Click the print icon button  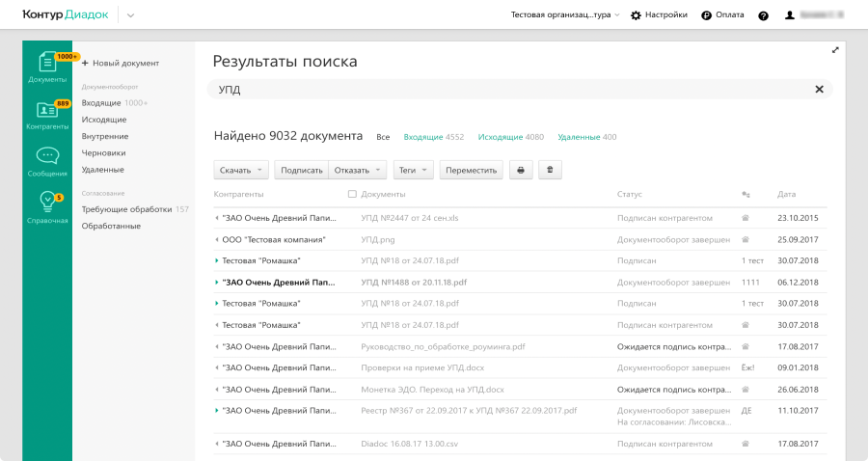[x=521, y=170]
